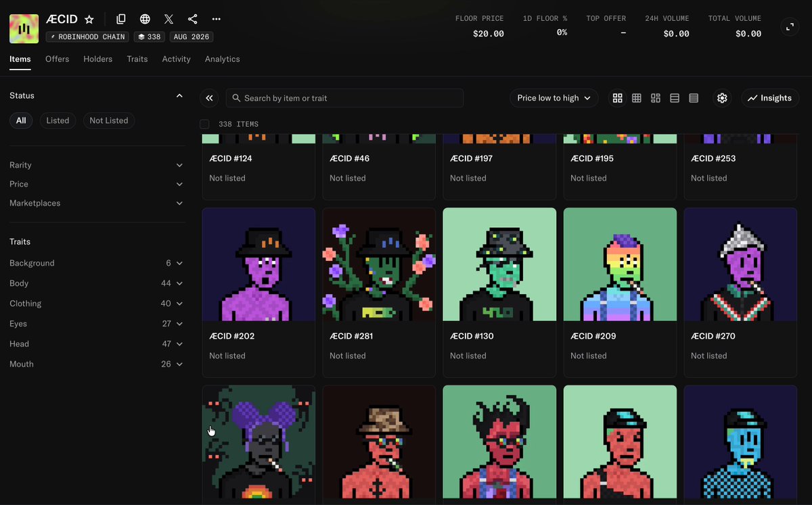Click the ÆCID #197 title
812x505 pixels.
click(472, 158)
